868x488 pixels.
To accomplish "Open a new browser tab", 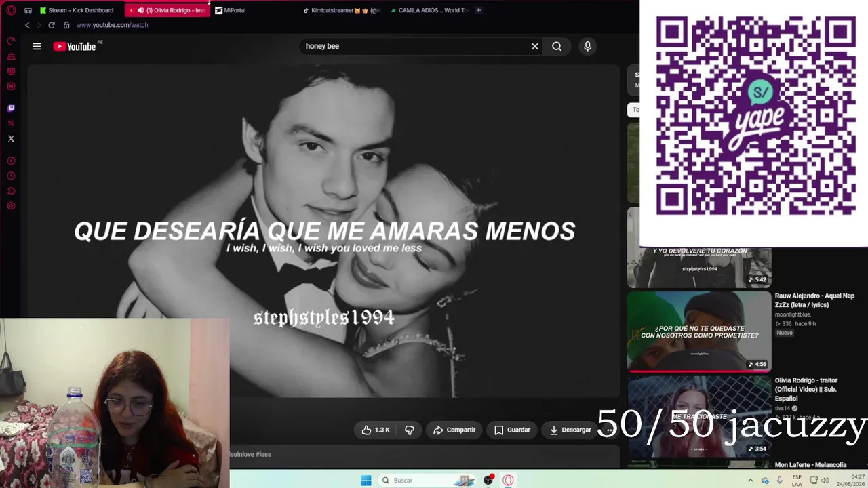I will point(478,10).
